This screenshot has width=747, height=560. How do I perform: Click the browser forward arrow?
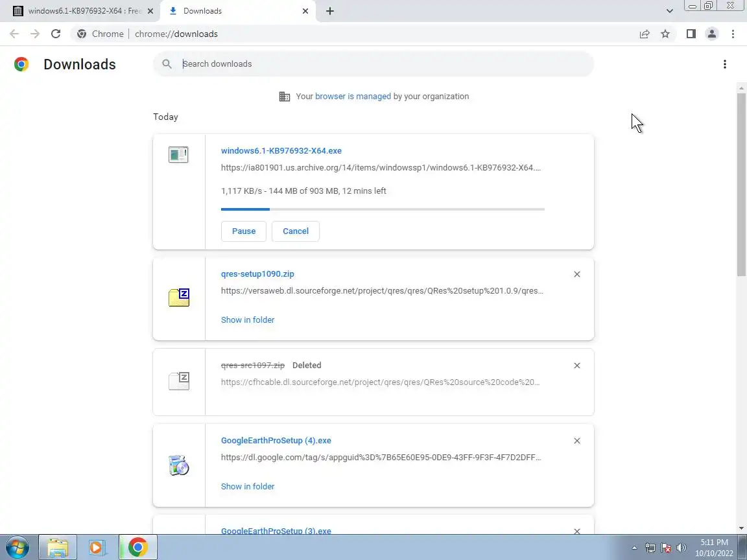[x=35, y=34]
